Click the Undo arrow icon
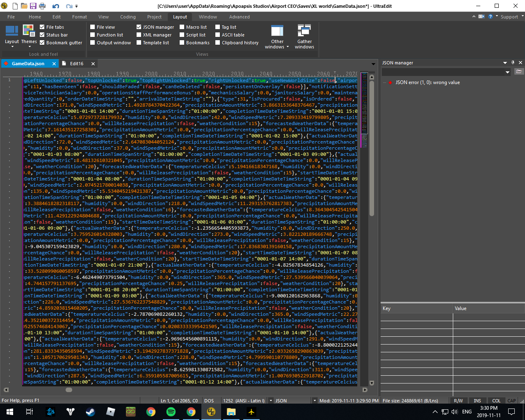This screenshot has height=420, width=525. [56, 6]
